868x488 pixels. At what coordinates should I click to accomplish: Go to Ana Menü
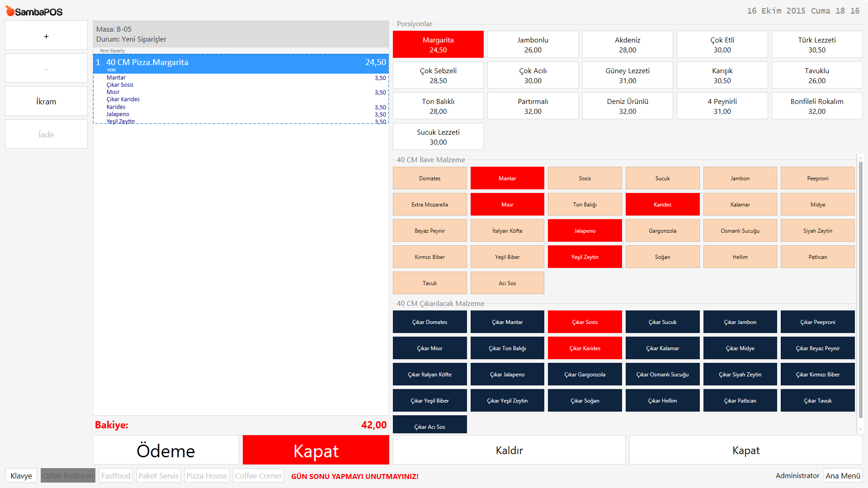click(x=842, y=475)
